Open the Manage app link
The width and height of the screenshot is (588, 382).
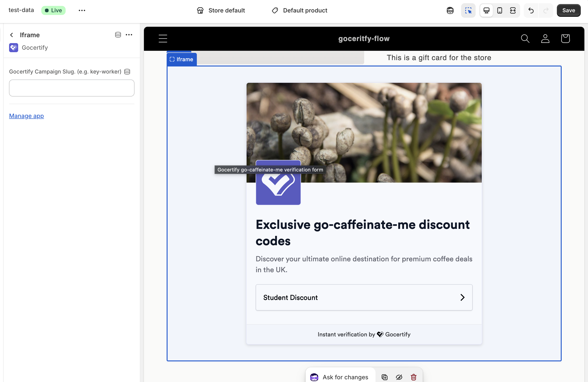click(26, 116)
